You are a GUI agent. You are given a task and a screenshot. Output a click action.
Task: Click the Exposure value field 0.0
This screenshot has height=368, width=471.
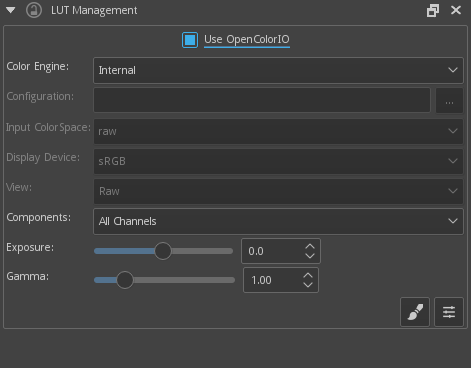(x=274, y=251)
